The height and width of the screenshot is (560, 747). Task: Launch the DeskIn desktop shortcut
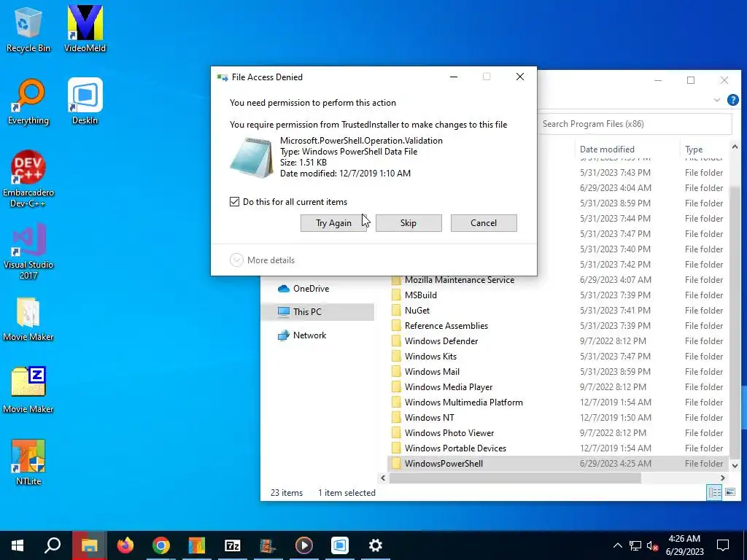click(x=85, y=101)
